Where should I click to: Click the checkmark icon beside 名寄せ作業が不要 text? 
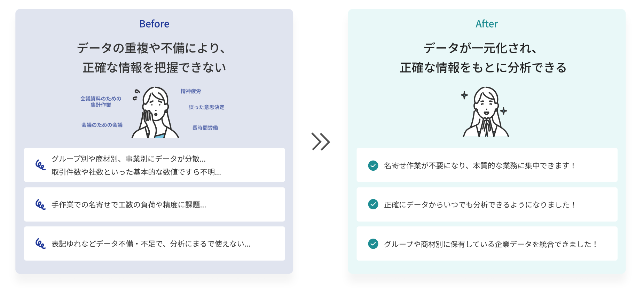[373, 165]
